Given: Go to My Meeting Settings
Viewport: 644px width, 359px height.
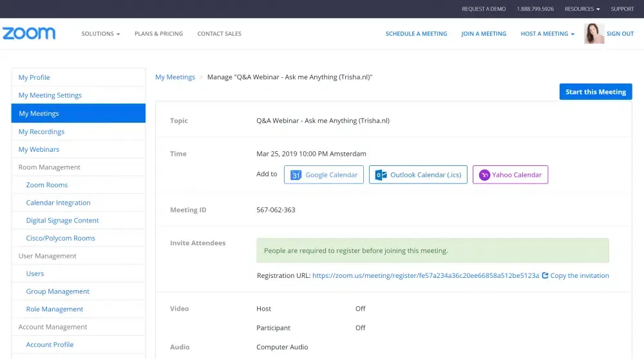Looking at the screenshot, I should point(50,95).
